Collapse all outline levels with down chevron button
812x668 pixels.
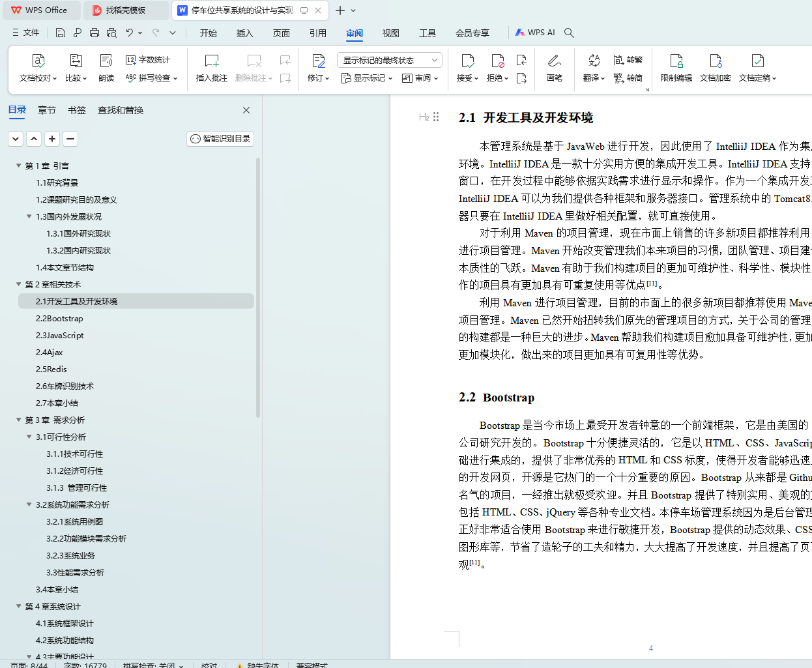(x=16, y=139)
